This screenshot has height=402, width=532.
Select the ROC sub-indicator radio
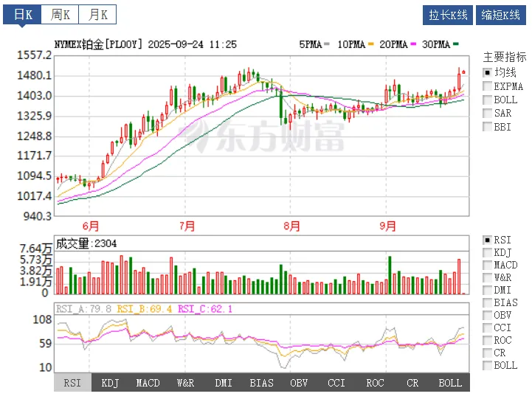pos(487,340)
